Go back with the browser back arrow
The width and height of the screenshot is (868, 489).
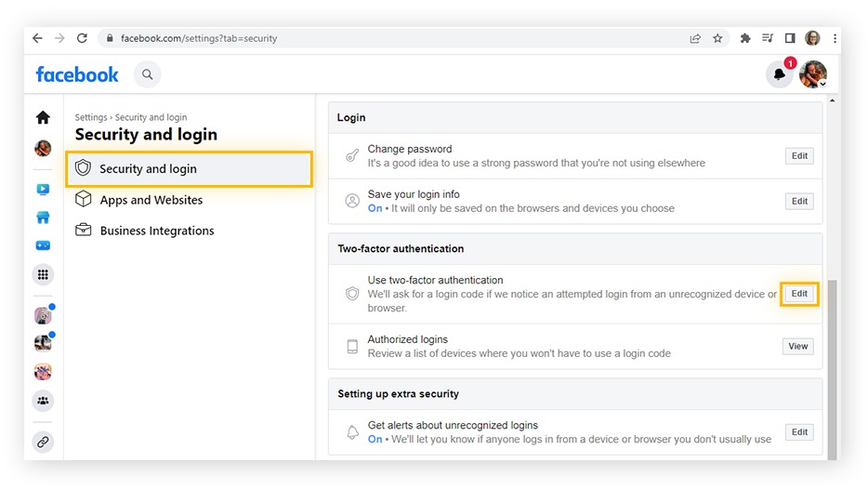37,38
